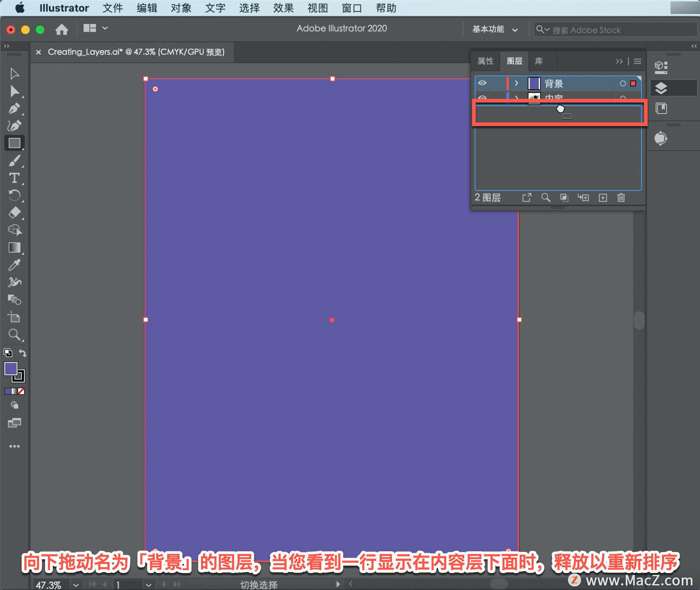
Task: Open the 对象 menu
Action: (x=181, y=8)
